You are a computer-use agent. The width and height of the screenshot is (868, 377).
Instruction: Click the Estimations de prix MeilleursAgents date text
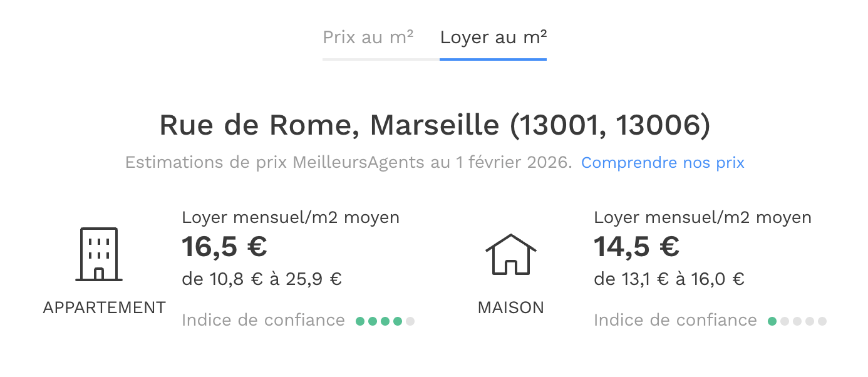coord(349,163)
